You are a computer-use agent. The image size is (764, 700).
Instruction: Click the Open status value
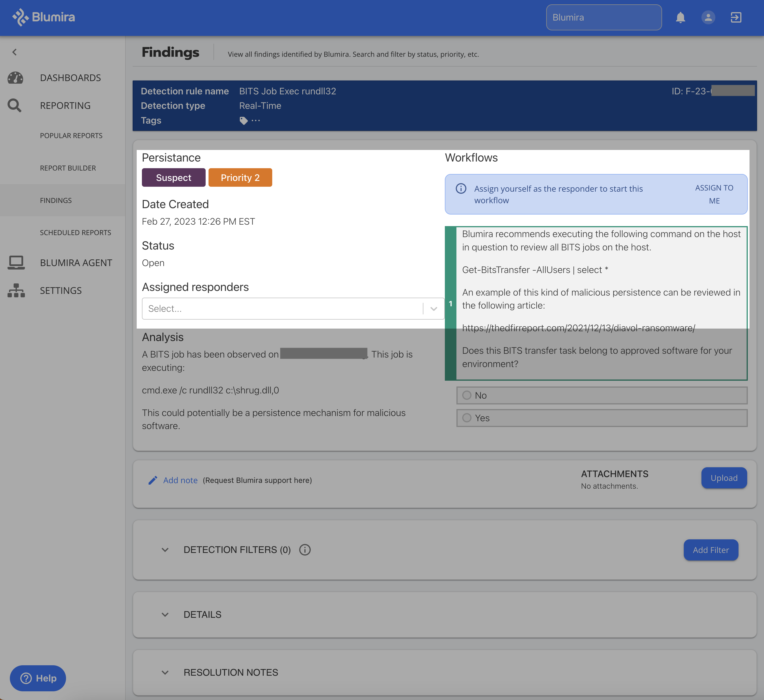(x=153, y=263)
